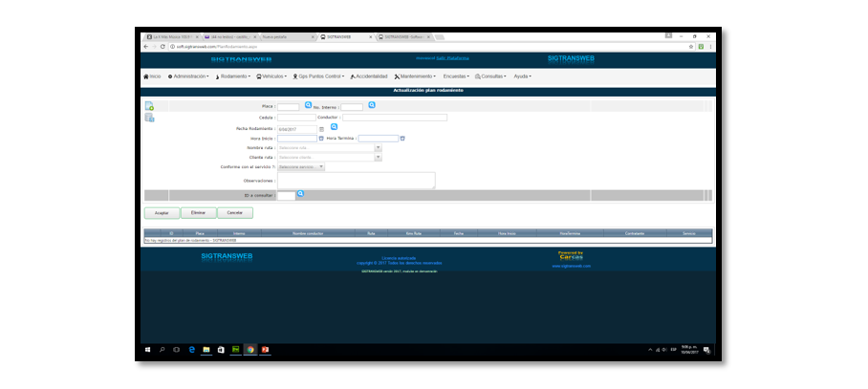Click the bookmark star in address bar

coord(691,47)
